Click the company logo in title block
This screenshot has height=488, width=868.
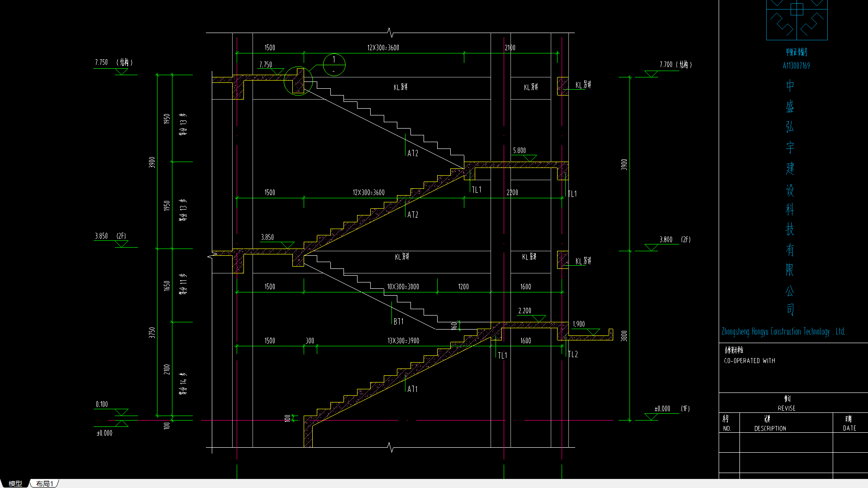click(796, 20)
